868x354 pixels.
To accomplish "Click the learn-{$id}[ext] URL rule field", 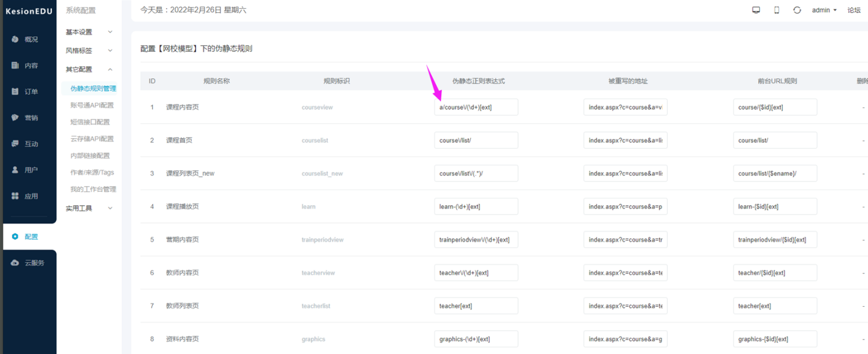I will pyautogui.click(x=775, y=206).
